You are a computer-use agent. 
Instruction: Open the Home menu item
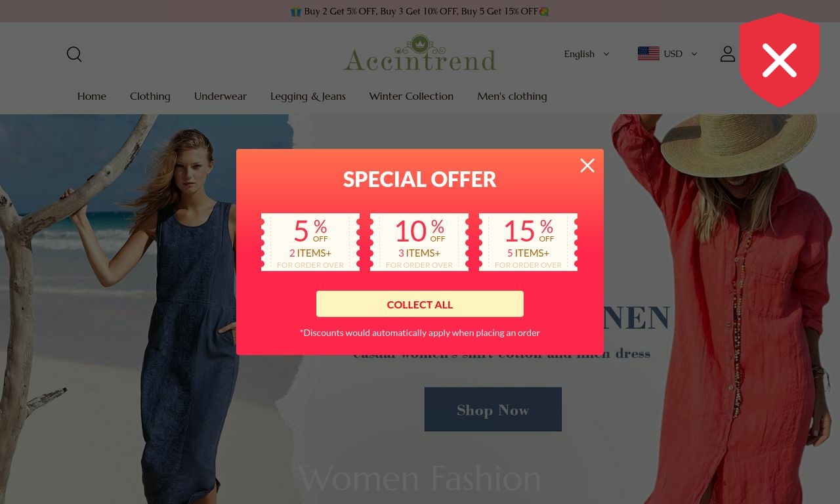pos(92,96)
